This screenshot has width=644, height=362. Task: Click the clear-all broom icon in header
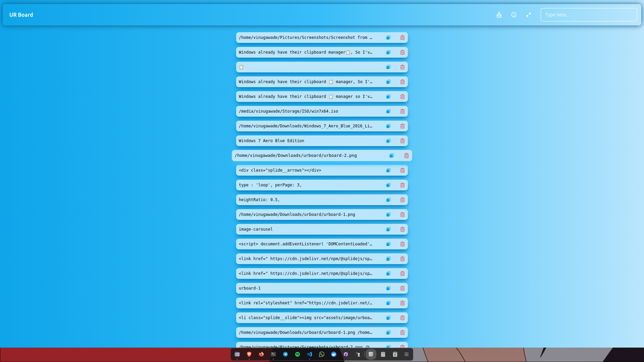(x=499, y=15)
